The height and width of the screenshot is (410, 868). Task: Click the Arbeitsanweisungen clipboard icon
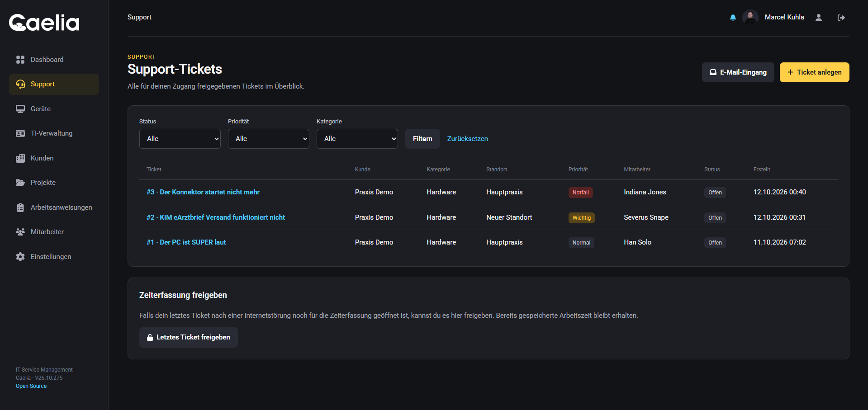click(20, 207)
